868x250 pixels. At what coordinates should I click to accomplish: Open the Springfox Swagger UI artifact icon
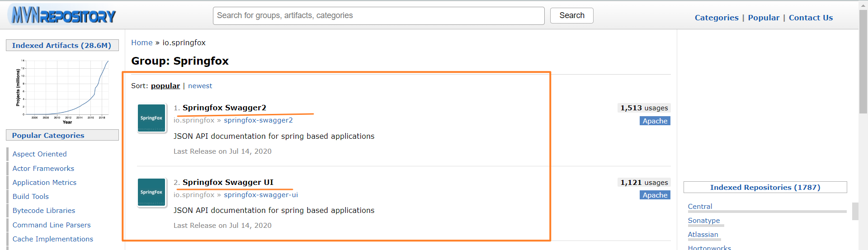point(151,192)
